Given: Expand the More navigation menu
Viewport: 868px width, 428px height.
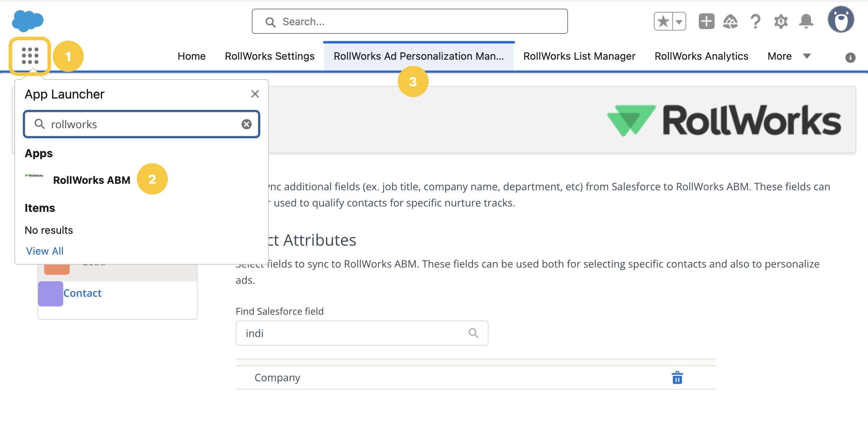Looking at the screenshot, I should 789,56.
